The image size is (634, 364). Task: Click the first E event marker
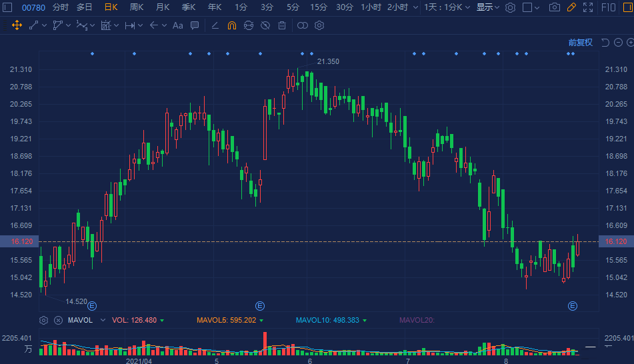coord(92,306)
